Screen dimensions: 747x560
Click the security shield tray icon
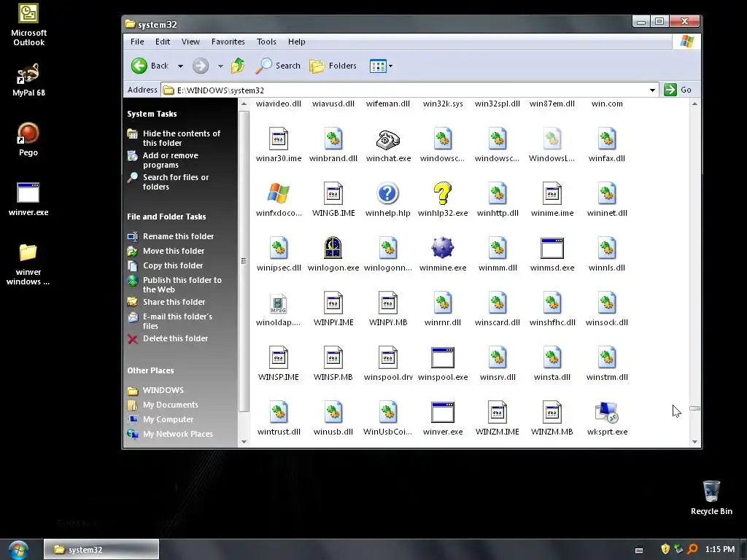coord(665,549)
